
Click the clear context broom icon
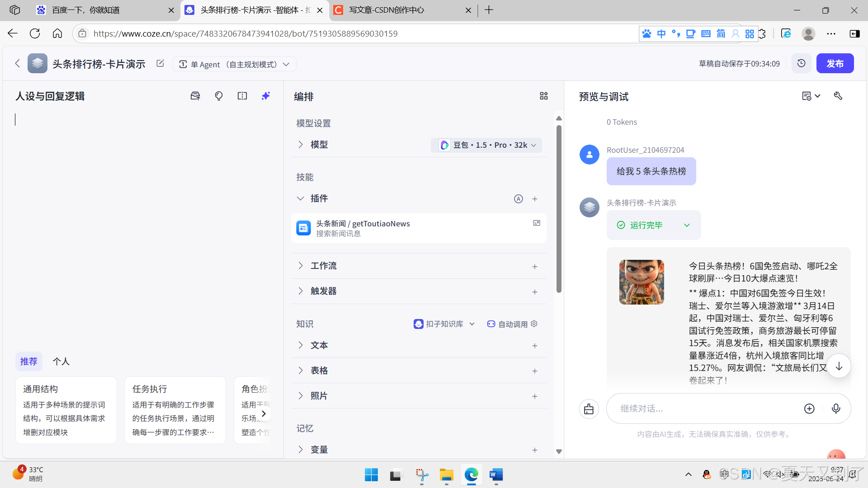[589, 409]
